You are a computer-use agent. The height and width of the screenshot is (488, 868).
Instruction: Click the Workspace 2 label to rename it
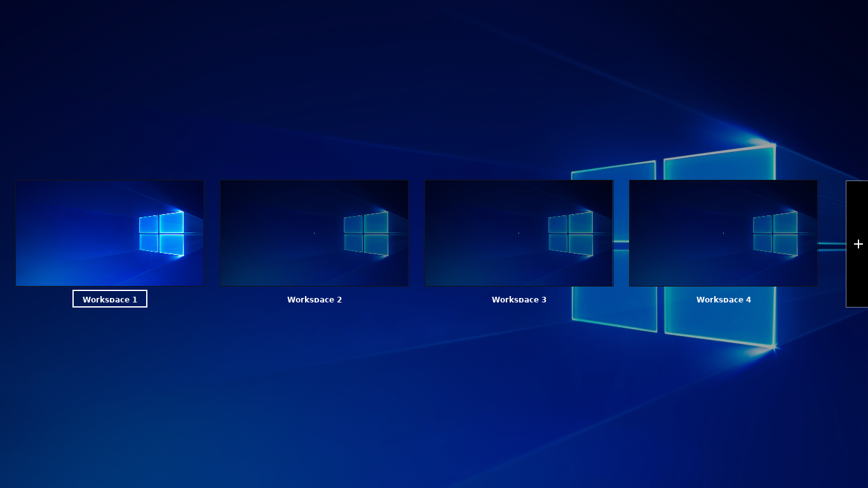pyautogui.click(x=314, y=299)
